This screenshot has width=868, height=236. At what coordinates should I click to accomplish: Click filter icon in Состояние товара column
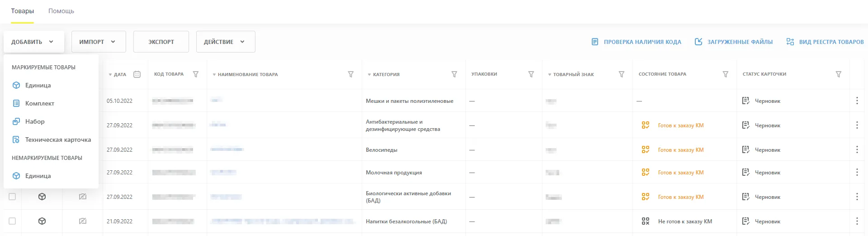coord(725,74)
